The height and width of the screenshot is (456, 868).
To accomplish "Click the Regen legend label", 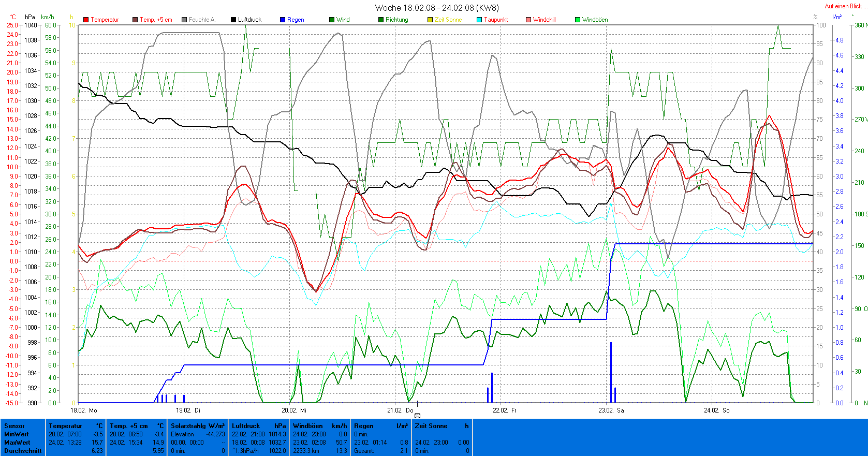I will [296, 20].
